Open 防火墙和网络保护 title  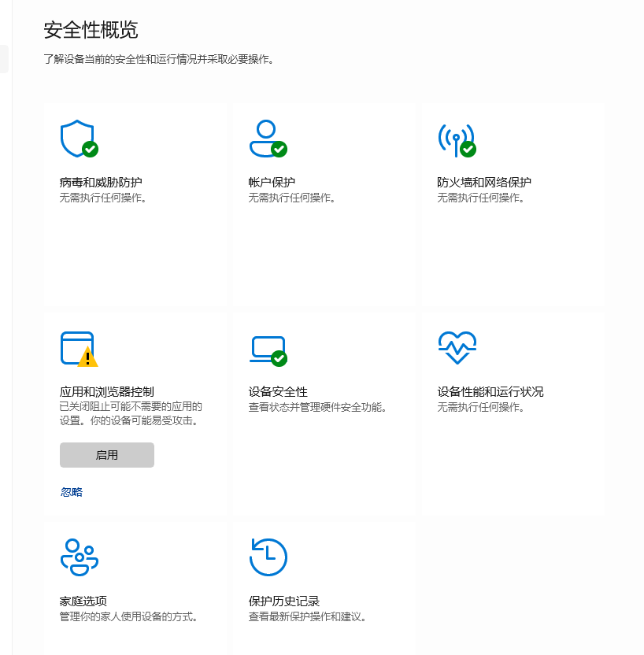point(484,182)
